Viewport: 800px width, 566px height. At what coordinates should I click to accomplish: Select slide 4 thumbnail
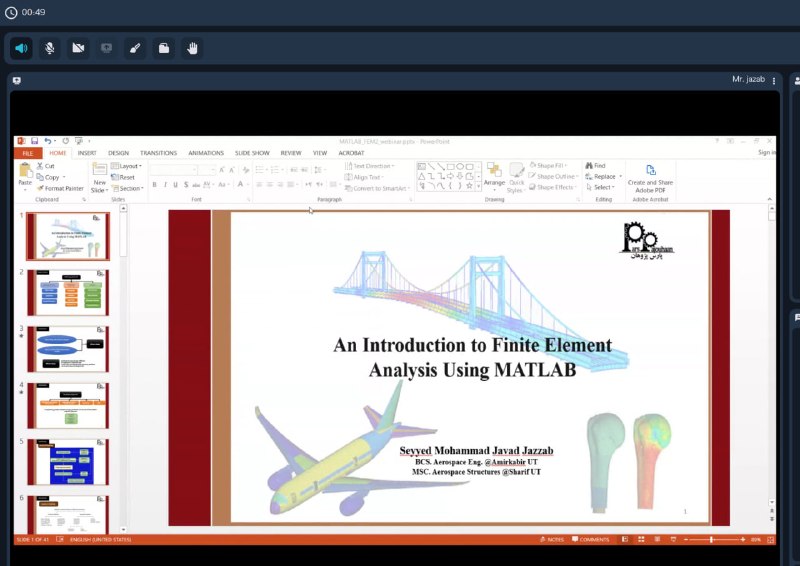click(68, 406)
